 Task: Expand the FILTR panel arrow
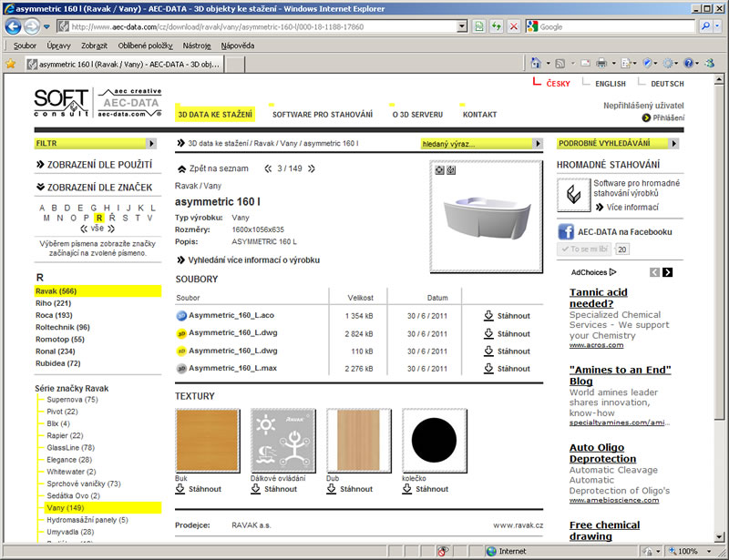[151, 144]
